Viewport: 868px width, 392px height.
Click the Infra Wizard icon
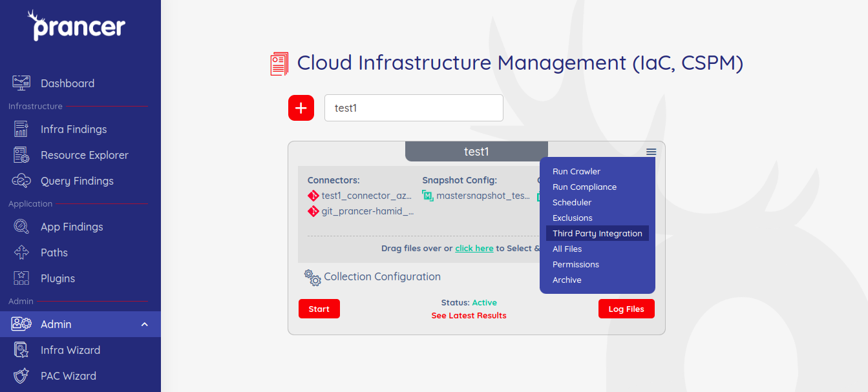coord(21,350)
